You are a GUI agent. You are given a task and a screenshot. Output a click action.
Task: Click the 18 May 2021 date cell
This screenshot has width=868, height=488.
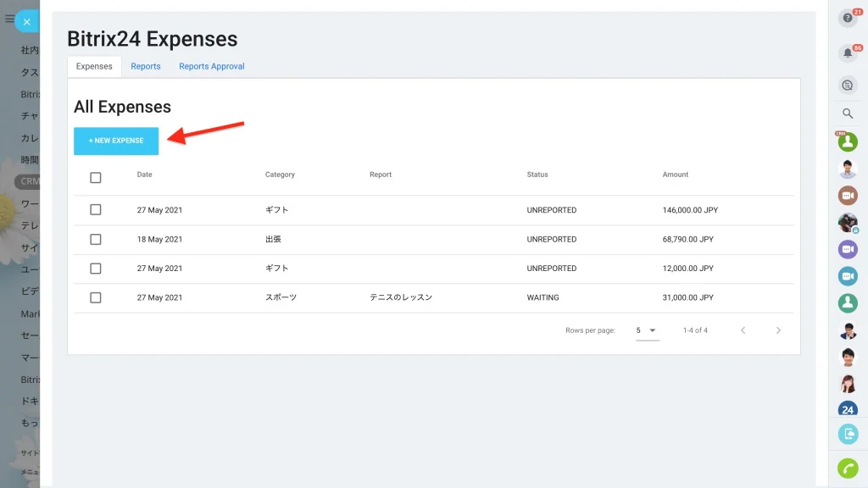(159, 240)
